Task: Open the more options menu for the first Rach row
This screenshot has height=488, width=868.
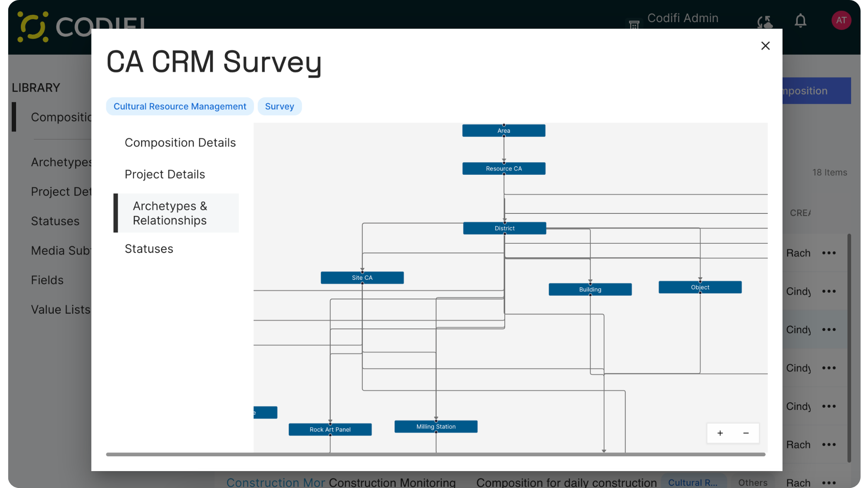Action: (829, 253)
